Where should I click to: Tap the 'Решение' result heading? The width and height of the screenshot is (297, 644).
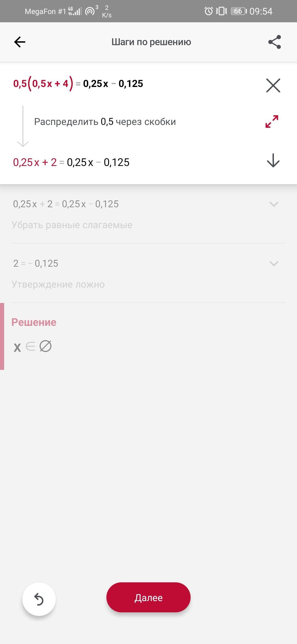tap(34, 322)
